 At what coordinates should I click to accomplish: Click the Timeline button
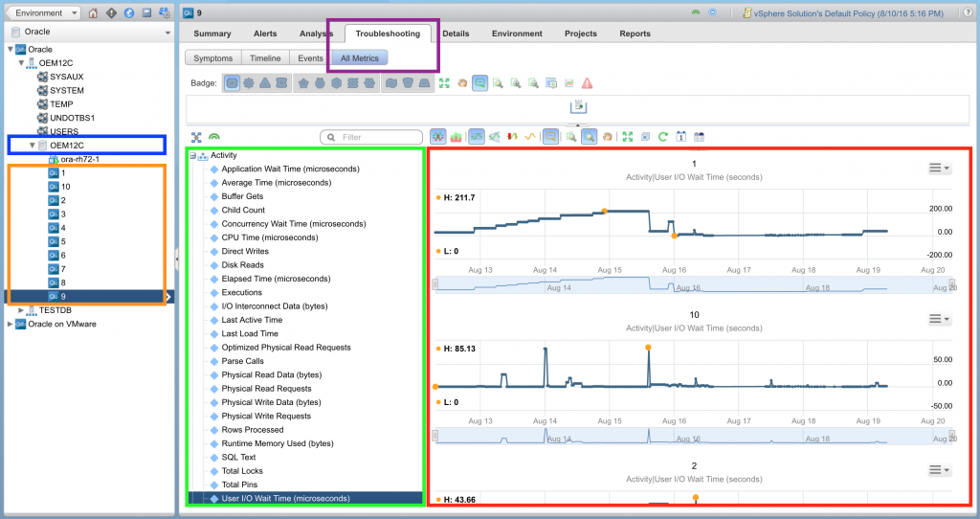coord(265,58)
